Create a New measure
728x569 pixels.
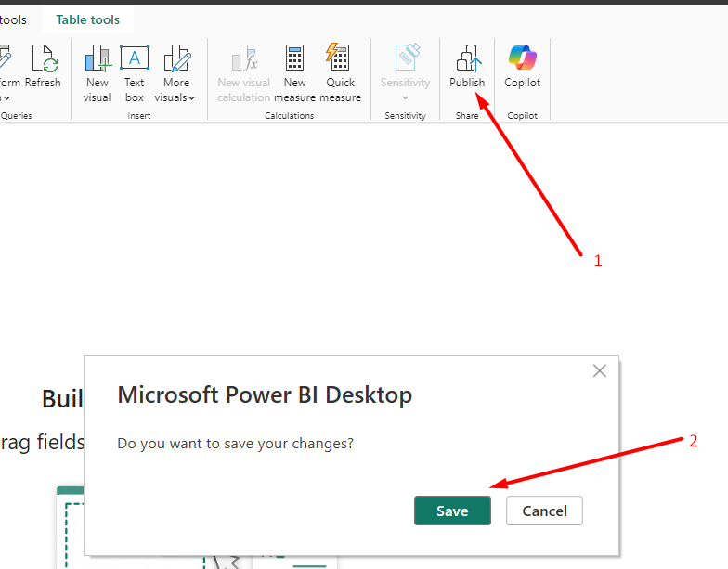pos(295,72)
